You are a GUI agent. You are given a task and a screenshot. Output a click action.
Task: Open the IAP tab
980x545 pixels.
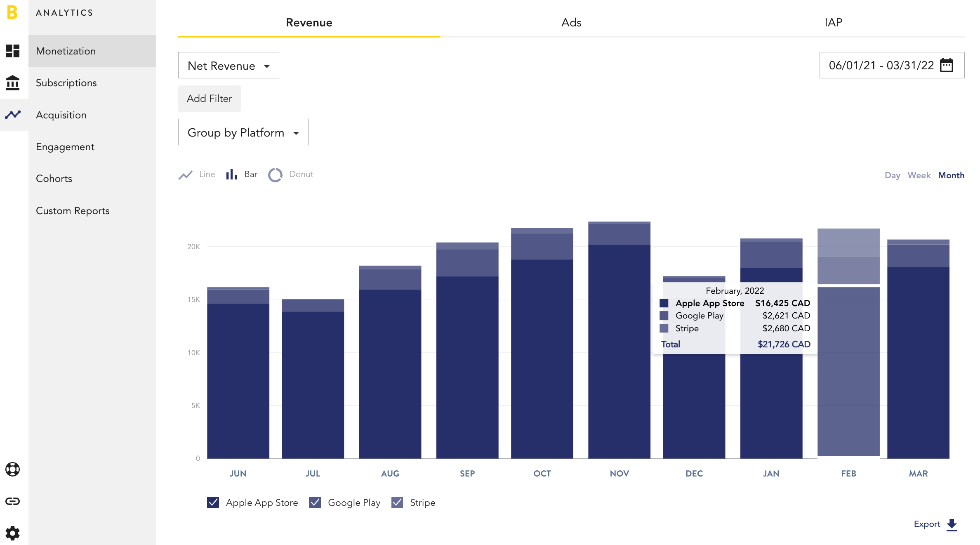[x=834, y=22]
